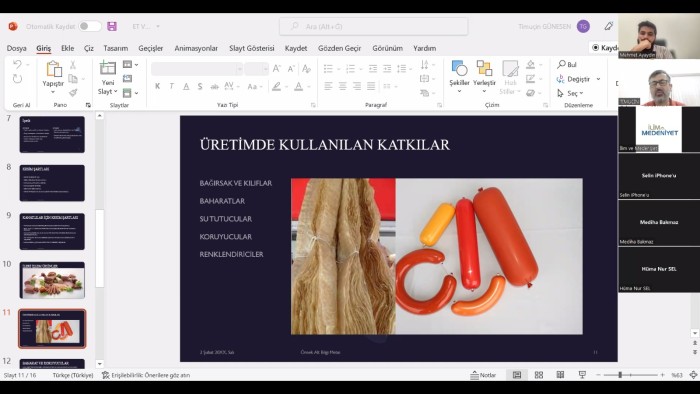
Task: Switch to slide sorter view icon
Action: coord(539,375)
